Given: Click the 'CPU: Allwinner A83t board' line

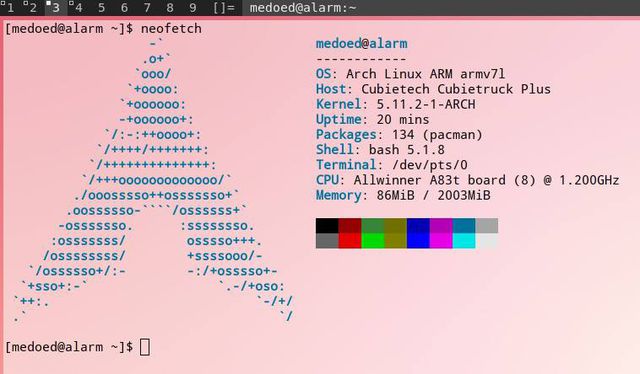Looking at the screenshot, I should coord(467,180).
